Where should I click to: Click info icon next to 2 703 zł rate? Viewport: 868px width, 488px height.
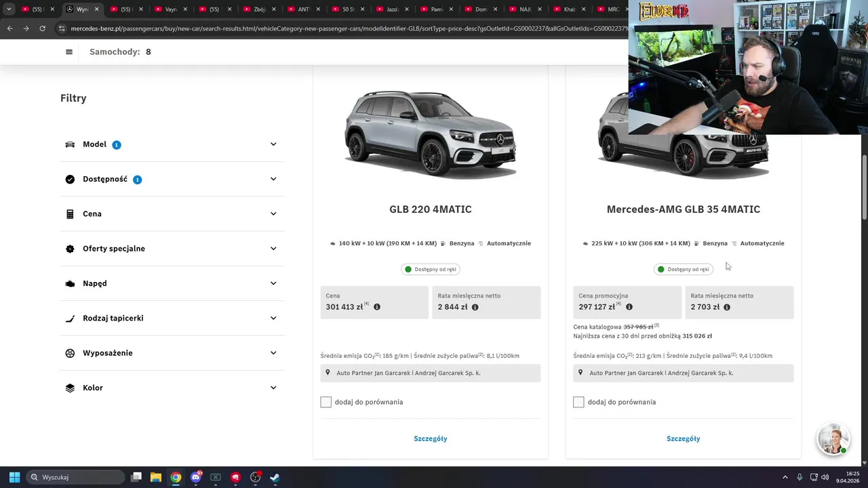(727, 307)
